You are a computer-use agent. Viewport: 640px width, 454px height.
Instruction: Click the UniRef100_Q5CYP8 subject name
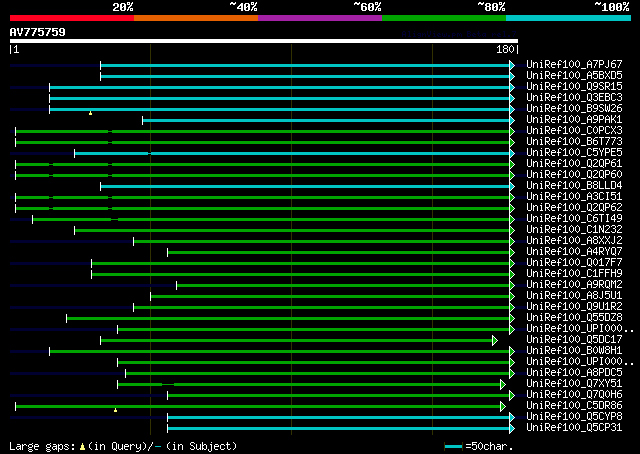tap(574, 417)
